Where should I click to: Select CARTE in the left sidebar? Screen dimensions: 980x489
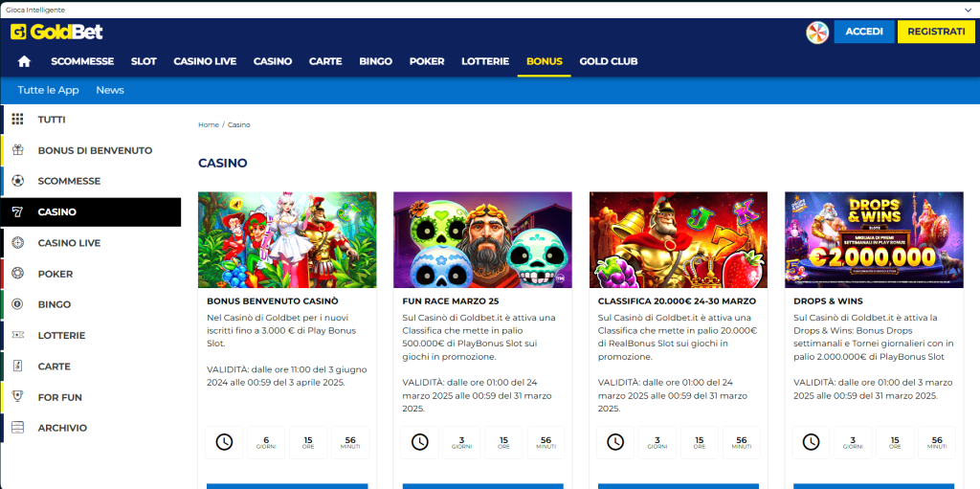click(91, 367)
